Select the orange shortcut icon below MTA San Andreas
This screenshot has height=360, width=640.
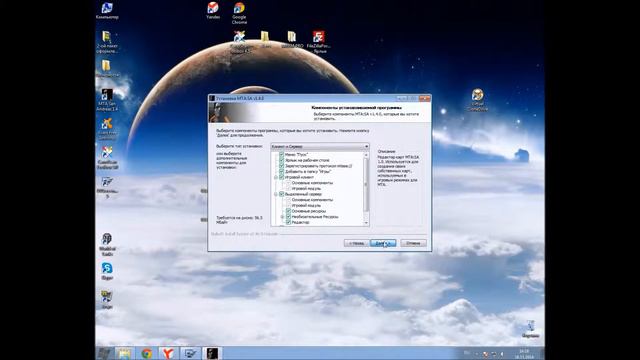[107, 129]
